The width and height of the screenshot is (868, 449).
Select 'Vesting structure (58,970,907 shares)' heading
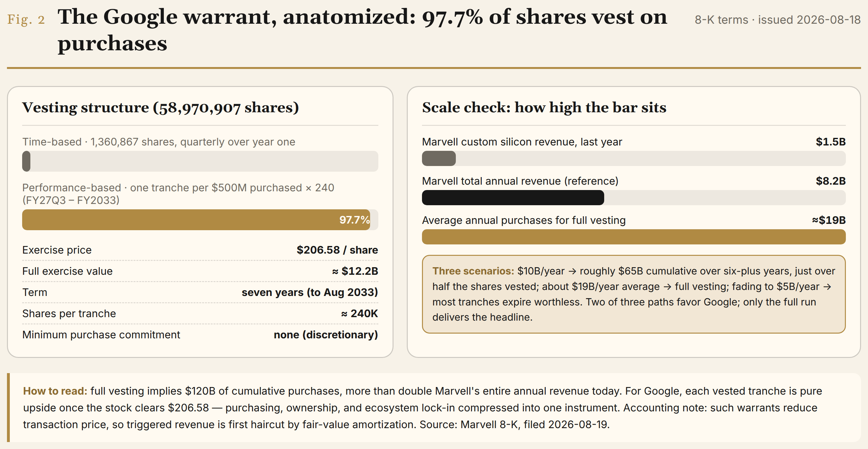click(160, 108)
